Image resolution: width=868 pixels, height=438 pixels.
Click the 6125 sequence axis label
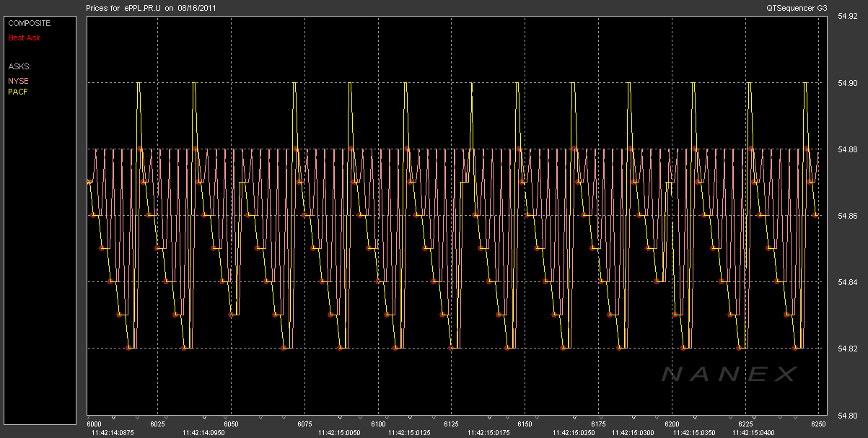[x=450, y=424]
